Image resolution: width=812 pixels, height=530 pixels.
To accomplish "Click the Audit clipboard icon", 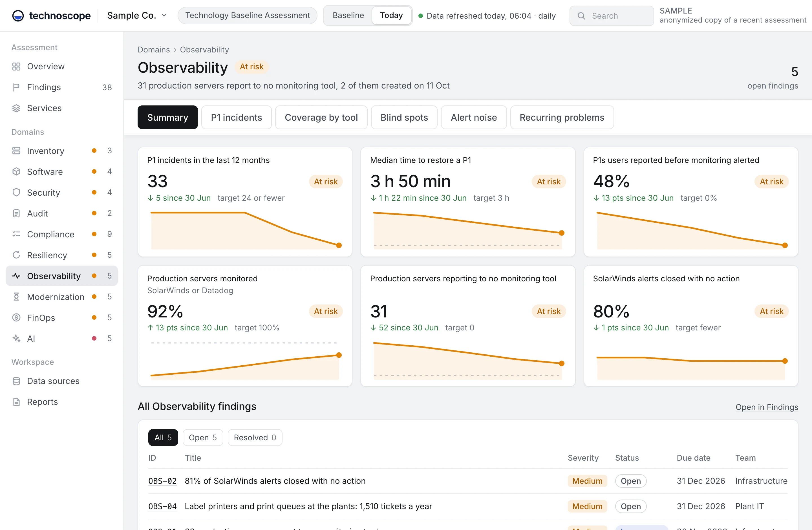I will coord(16,213).
